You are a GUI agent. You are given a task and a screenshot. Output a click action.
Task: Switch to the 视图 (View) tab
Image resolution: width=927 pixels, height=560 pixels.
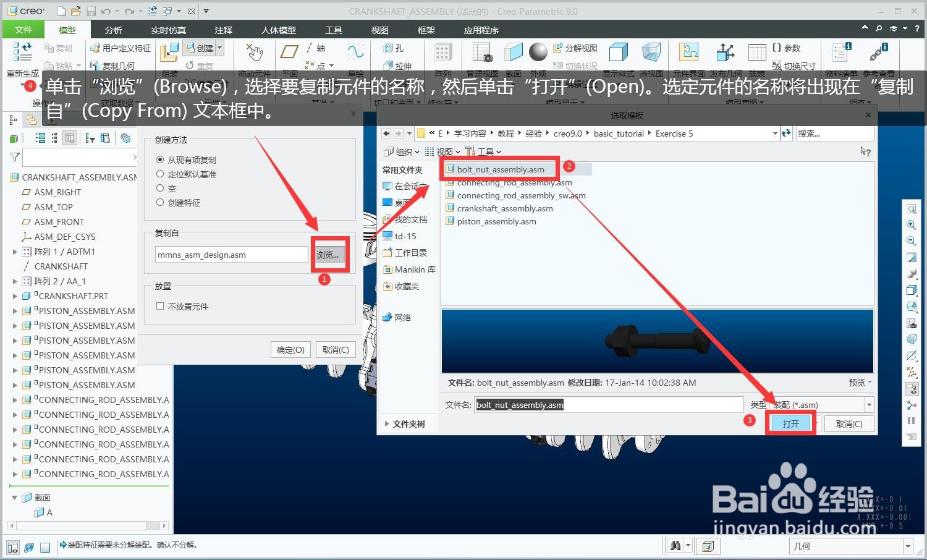click(379, 30)
